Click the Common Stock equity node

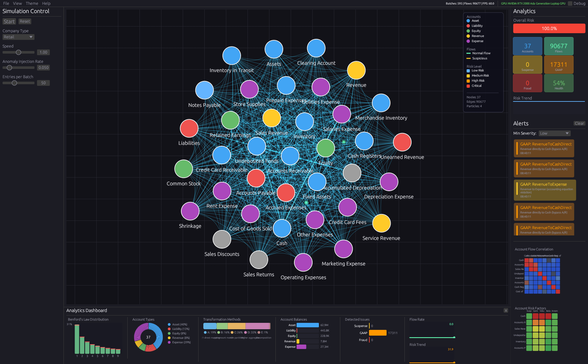click(183, 168)
